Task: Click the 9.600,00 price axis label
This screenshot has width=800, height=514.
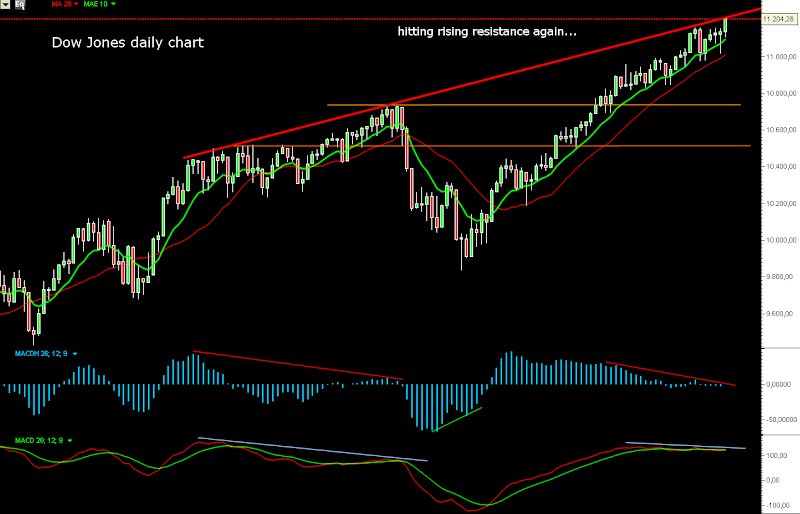Action: 781,314
